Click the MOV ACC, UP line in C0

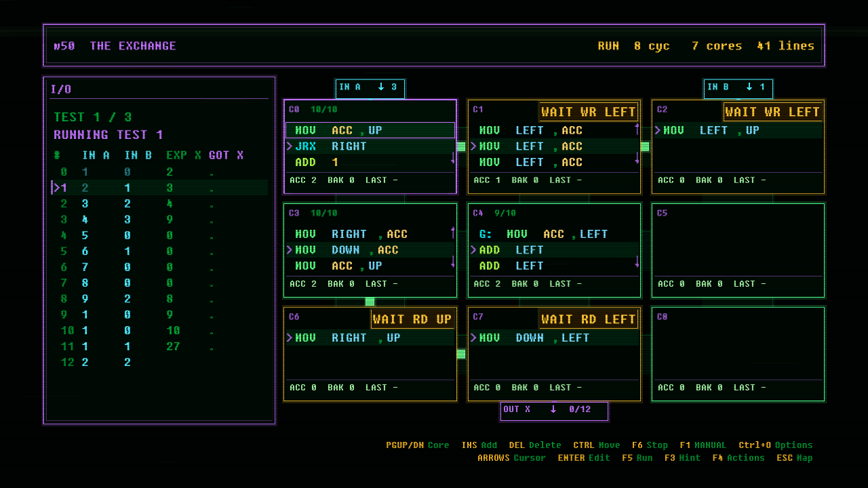[x=370, y=130]
